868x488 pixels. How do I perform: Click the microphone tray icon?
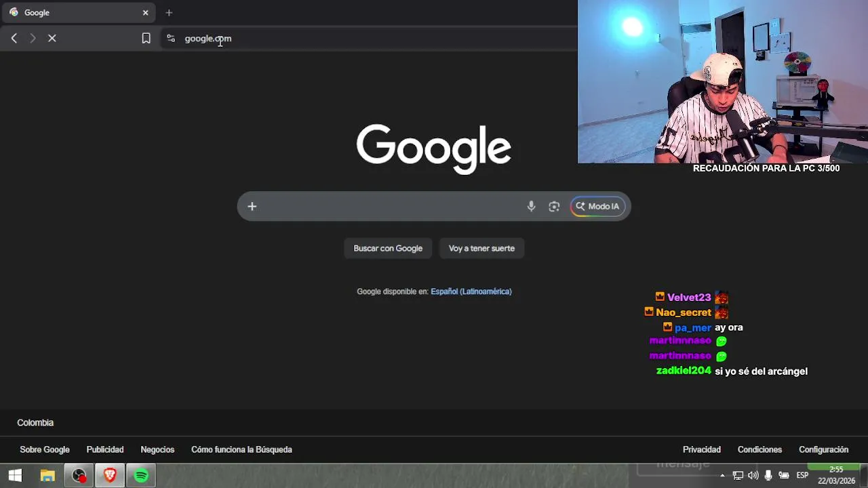pos(768,476)
